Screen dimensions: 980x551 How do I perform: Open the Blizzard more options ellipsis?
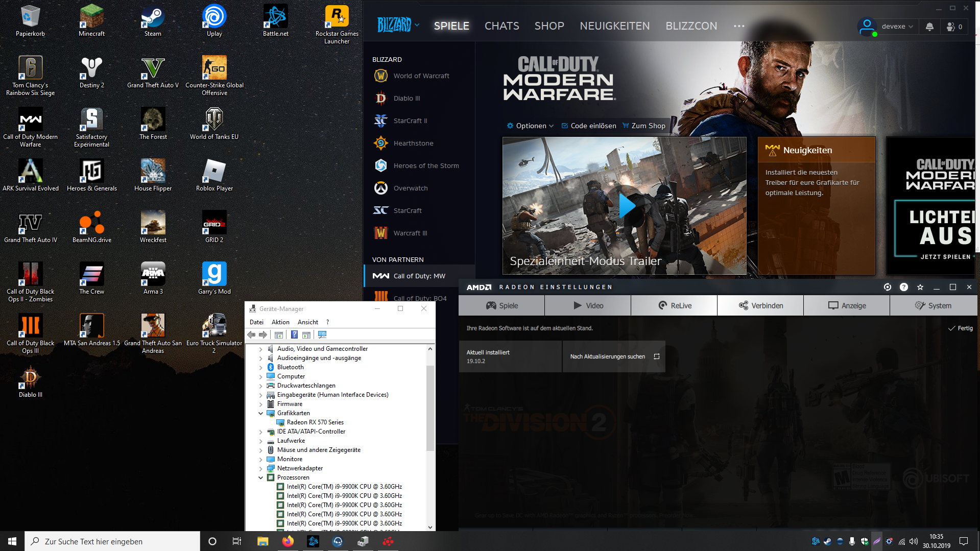coord(739,26)
